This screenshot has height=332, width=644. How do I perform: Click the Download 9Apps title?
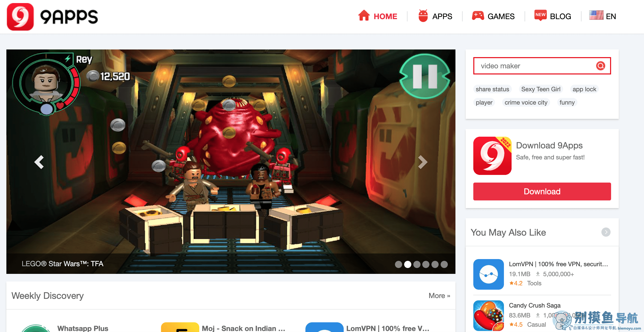549,145
